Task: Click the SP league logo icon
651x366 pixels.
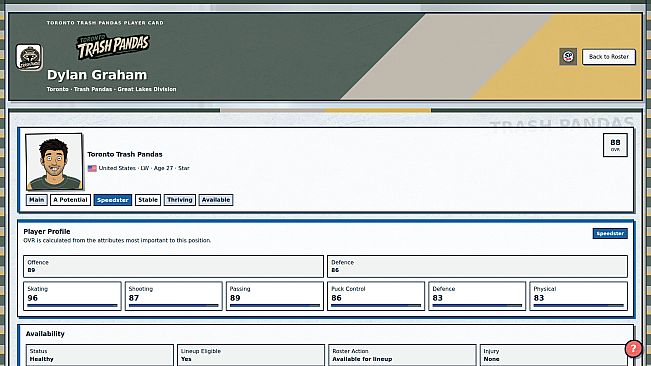Action: click(568, 57)
